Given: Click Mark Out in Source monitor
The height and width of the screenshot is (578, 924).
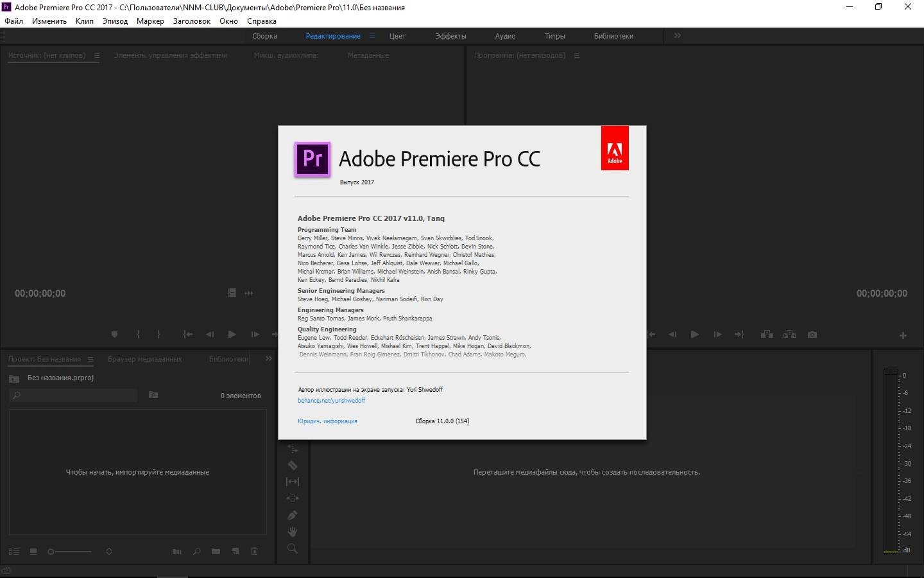Looking at the screenshot, I should click(158, 335).
